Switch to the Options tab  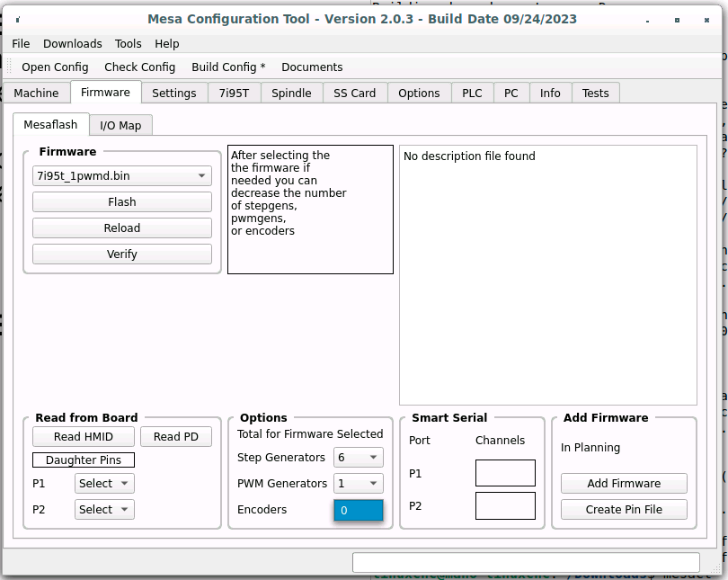coord(419,93)
